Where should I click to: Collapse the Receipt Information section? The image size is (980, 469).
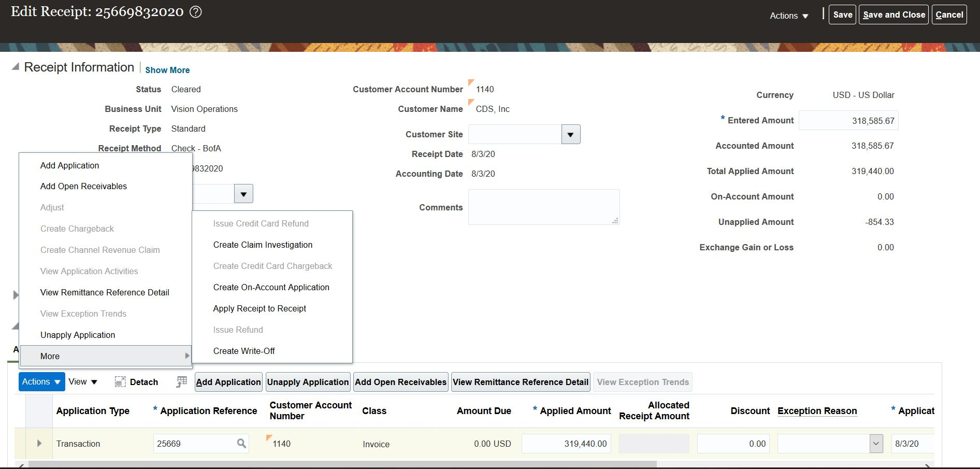click(x=16, y=67)
